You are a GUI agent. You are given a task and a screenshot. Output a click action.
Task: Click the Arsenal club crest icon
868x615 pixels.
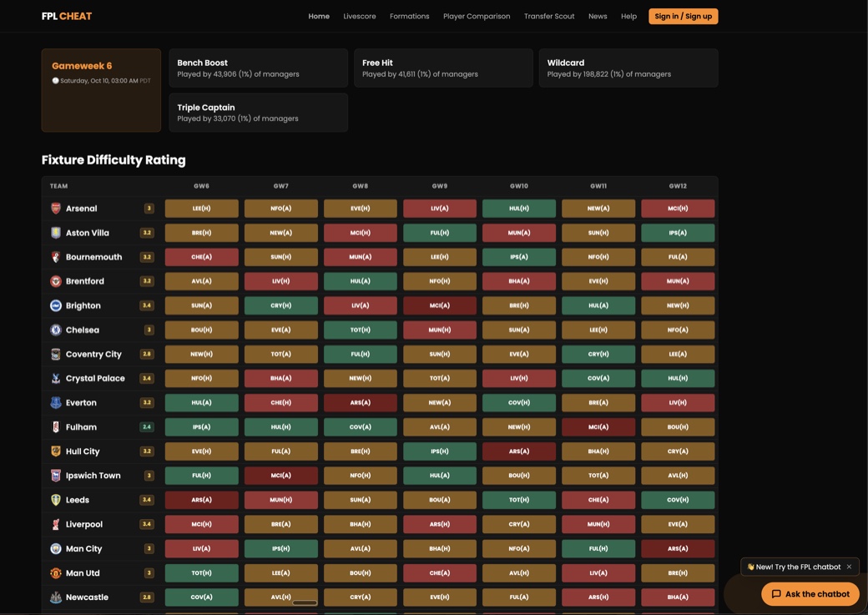[56, 208]
